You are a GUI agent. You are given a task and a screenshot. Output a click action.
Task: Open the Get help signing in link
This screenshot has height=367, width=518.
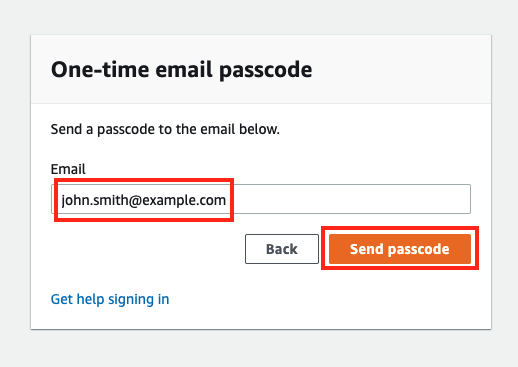tap(110, 299)
